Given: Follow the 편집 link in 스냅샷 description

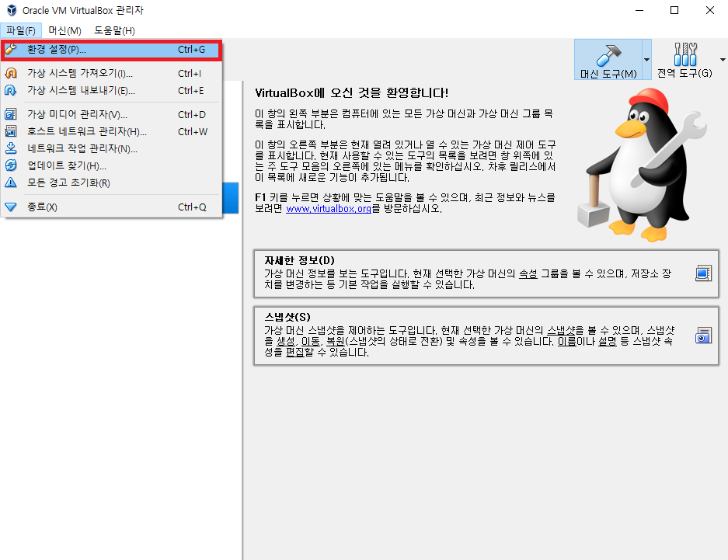Looking at the screenshot, I should coord(294,352).
